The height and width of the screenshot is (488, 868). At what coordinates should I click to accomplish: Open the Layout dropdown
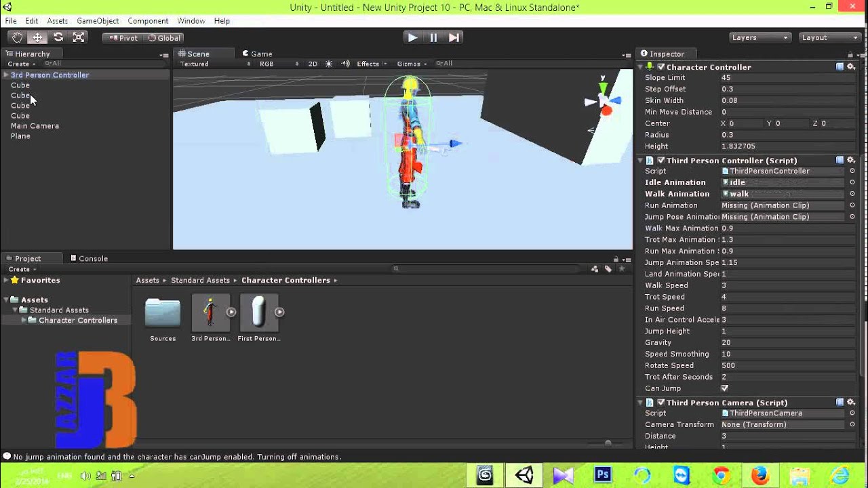click(829, 38)
